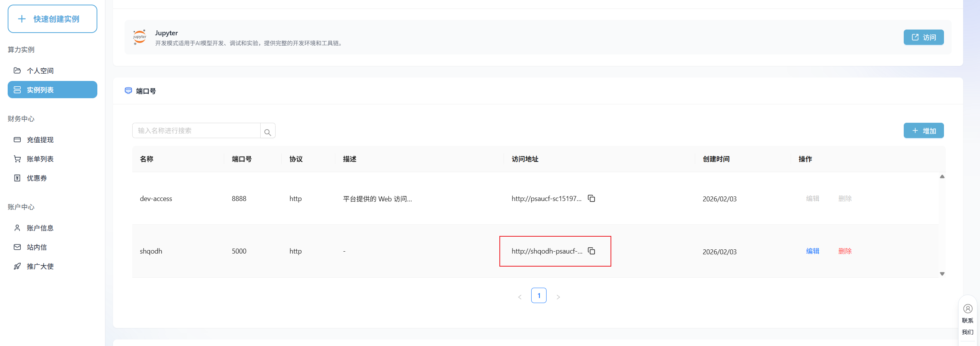
Task: Click 删除 for the shqodh row
Action: (845, 251)
